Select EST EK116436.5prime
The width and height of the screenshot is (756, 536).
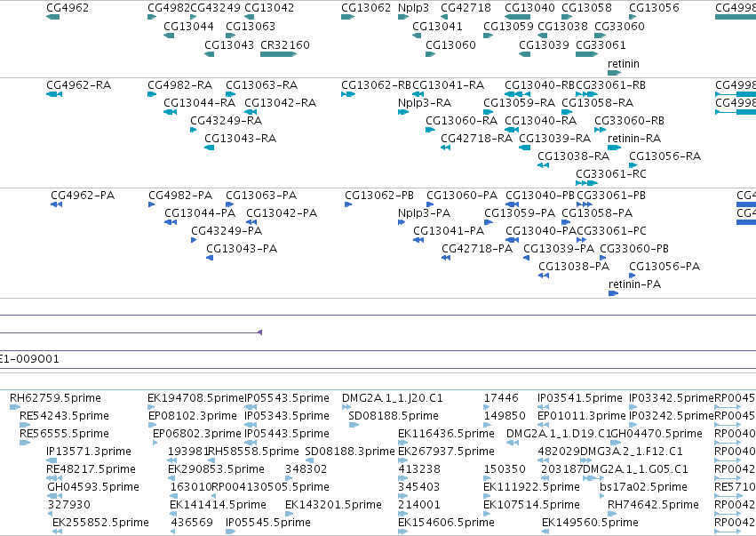[x=447, y=434]
